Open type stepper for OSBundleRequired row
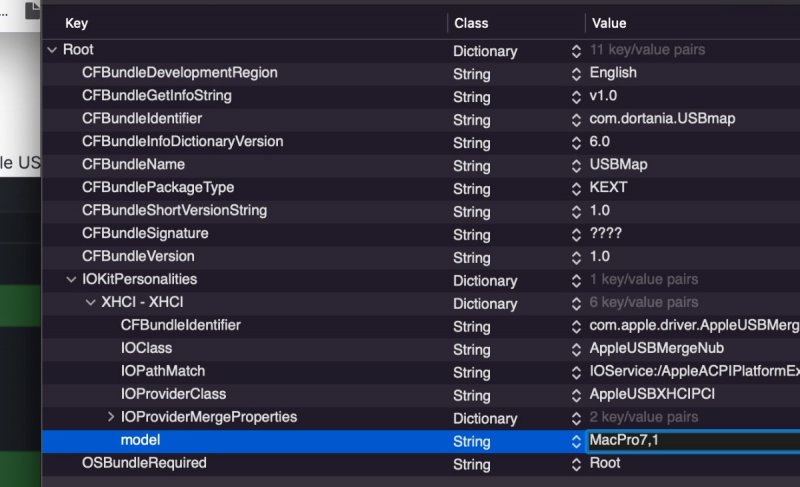Screen dimensions: 800x487 pos(576,464)
